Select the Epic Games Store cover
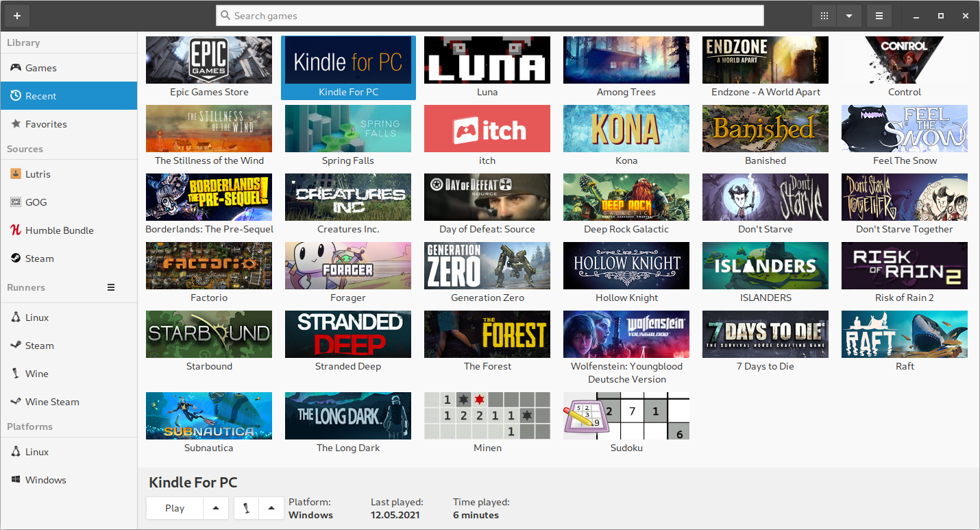This screenshot has width=980, height=530. pyautogui.click(x=209, y=60)
